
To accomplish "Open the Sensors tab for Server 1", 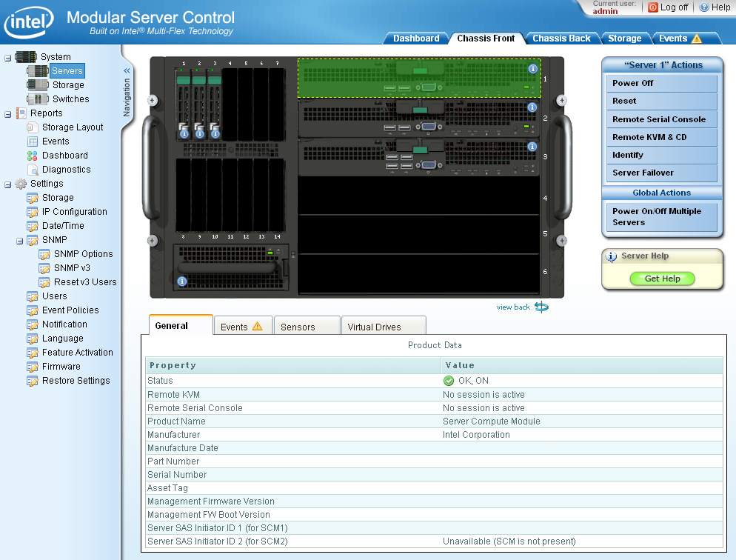I will [307, 327].
